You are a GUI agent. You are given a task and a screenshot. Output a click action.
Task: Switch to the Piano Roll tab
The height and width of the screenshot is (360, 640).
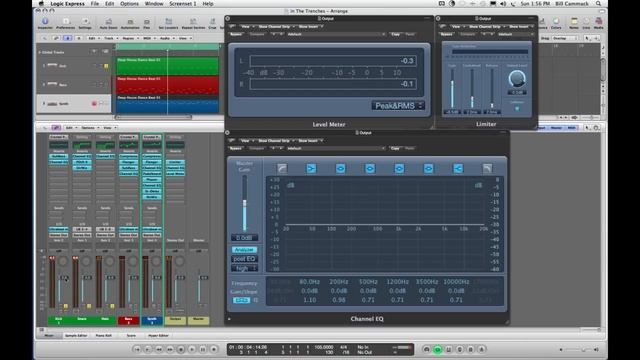click(103, 336)
